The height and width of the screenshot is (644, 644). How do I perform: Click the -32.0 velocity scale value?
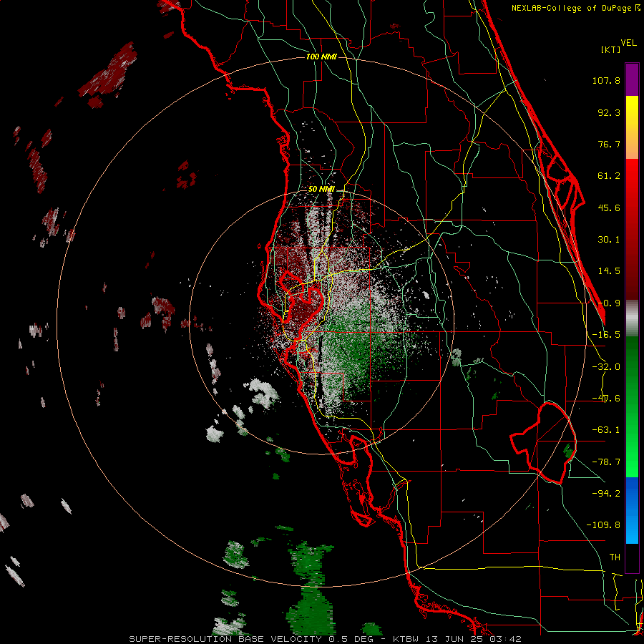coord(606,367)
